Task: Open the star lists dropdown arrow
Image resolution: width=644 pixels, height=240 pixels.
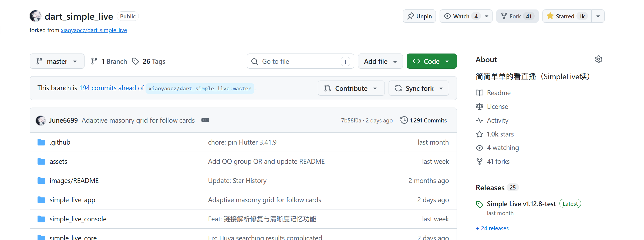Action: pos(598,16)
